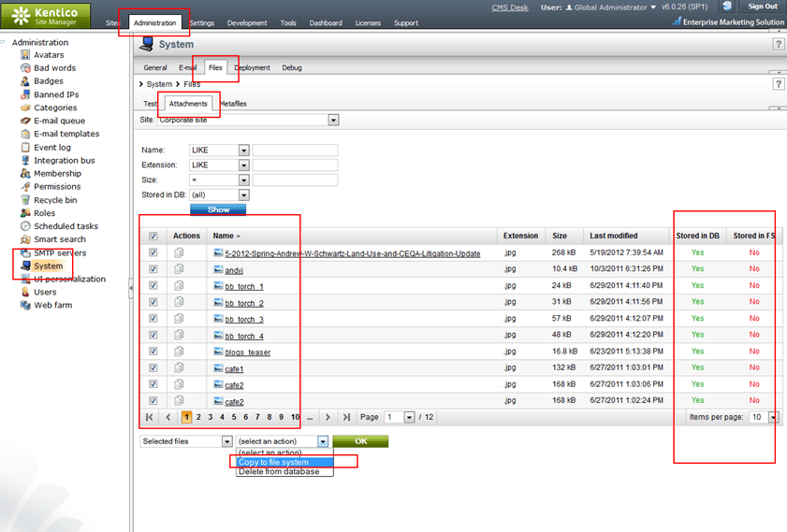Sort by the Name column header
The height and width of the screenshot is (532, 787).
pyautogui.click(x=226, y=236)
